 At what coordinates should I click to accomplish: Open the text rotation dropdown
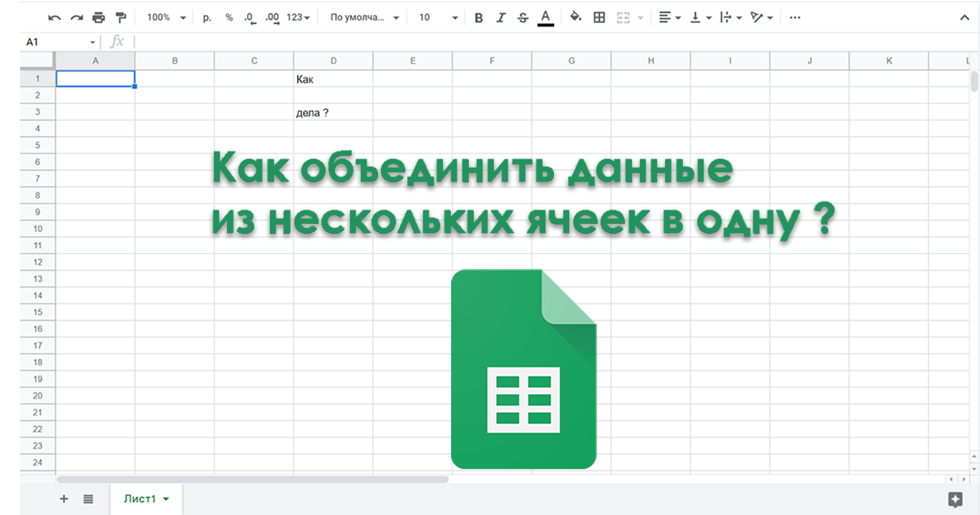(x=762, y=17)
